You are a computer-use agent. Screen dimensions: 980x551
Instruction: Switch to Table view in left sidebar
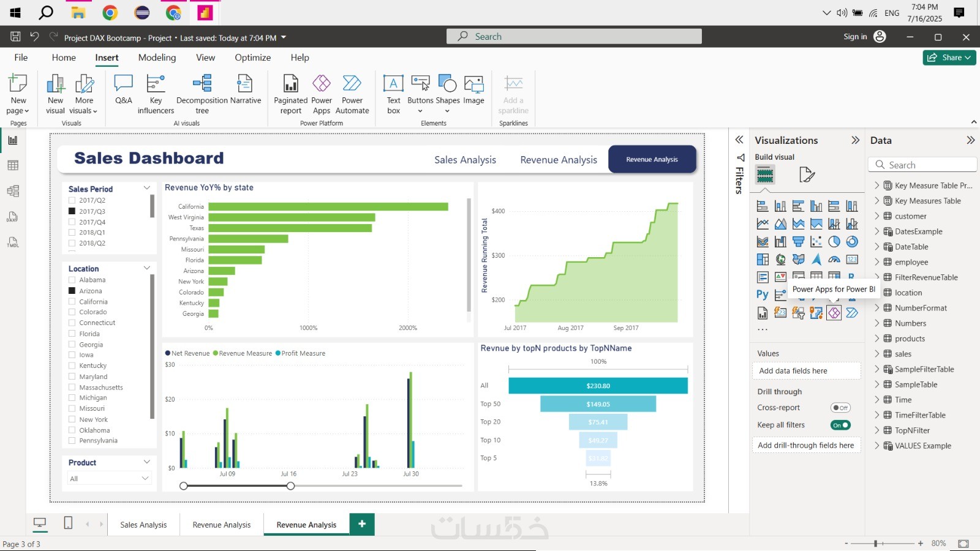[x=13, y=165]
